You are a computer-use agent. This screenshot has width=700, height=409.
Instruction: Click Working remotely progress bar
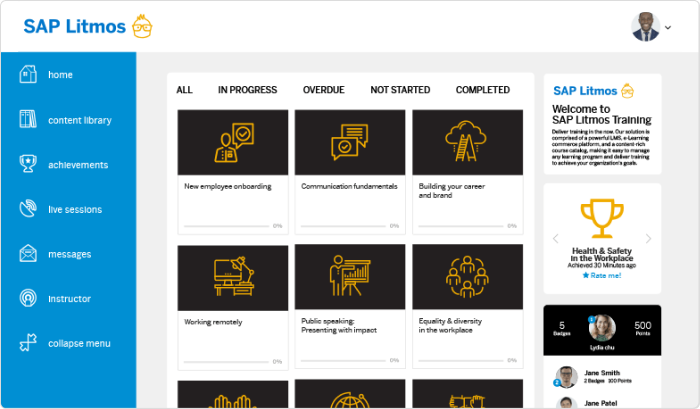click(226, 362)
